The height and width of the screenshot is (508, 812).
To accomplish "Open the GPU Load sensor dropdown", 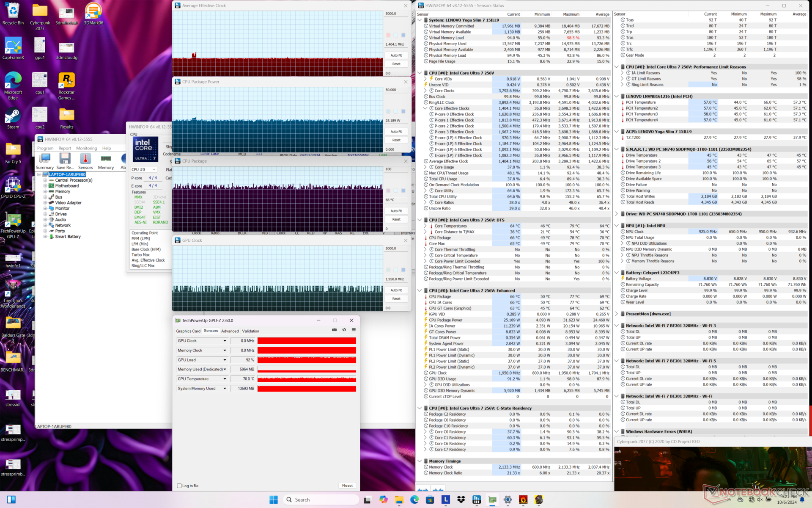I will [x=225, y=360].
